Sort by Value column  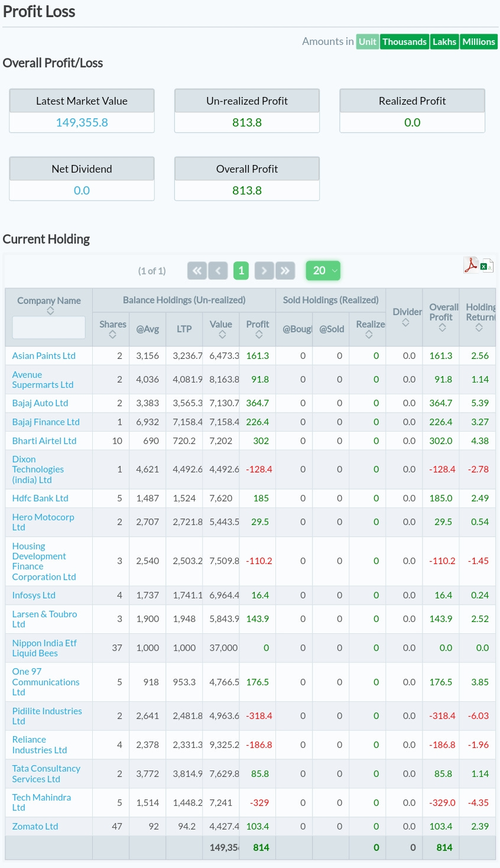coord(222,335)
